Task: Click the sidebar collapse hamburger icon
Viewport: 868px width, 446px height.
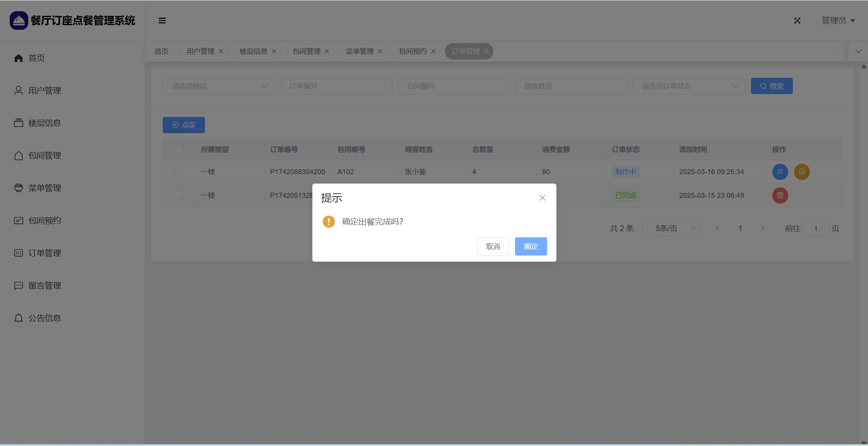Action: 162,21
